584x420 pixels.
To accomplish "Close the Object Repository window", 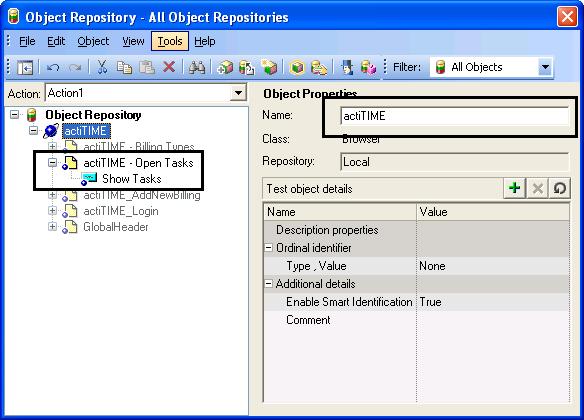I will coord(567,17).
